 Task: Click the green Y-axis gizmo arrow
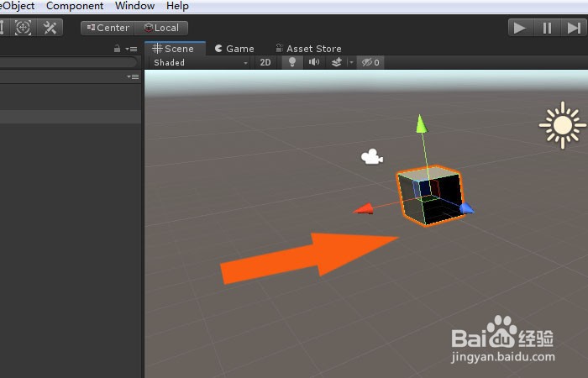(422, 124)
